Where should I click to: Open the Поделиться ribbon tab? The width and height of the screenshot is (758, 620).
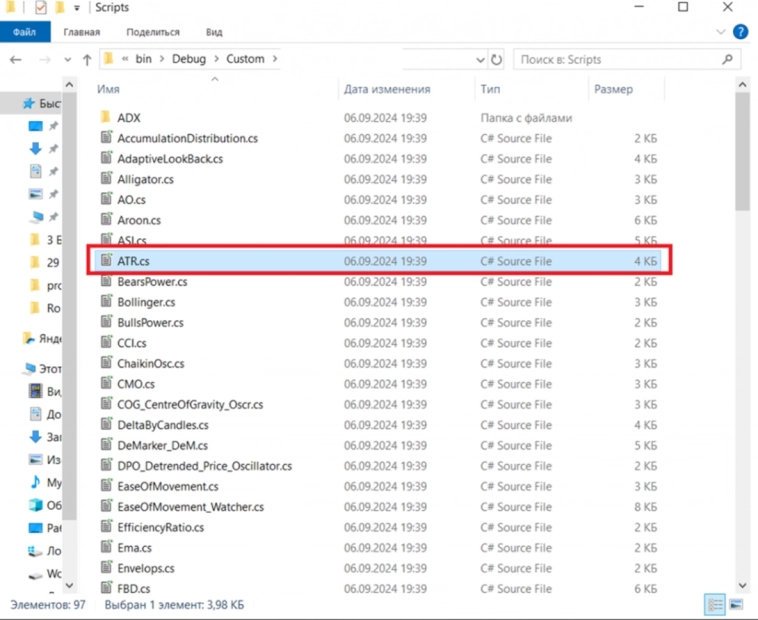[x=153, y=32]
